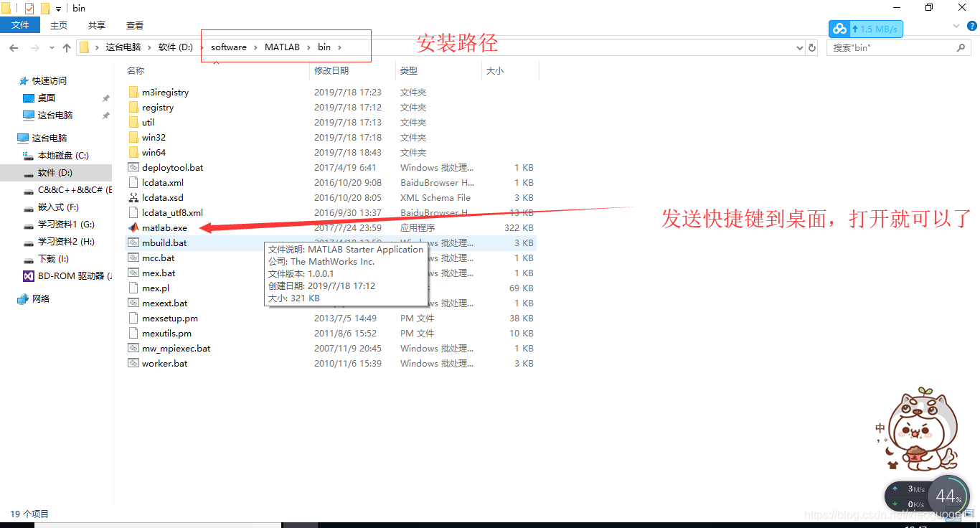Screen dimensions: 980x528
Task: Select the registry folder icon
Action: coord(133,107)
